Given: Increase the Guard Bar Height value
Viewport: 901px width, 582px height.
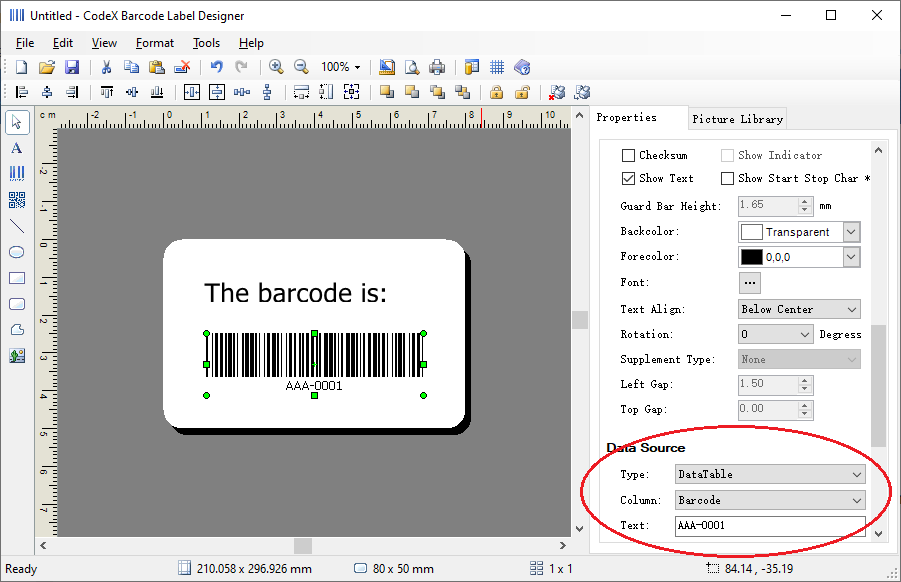Looking at the screenshot, I should point(805,202).
